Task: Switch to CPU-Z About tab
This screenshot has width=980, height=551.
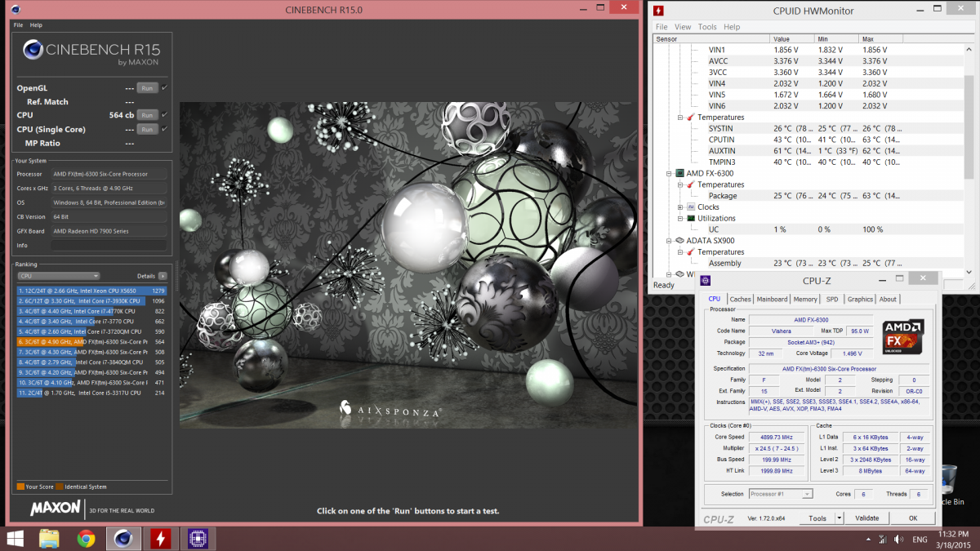Action: [x=888, y=300]
